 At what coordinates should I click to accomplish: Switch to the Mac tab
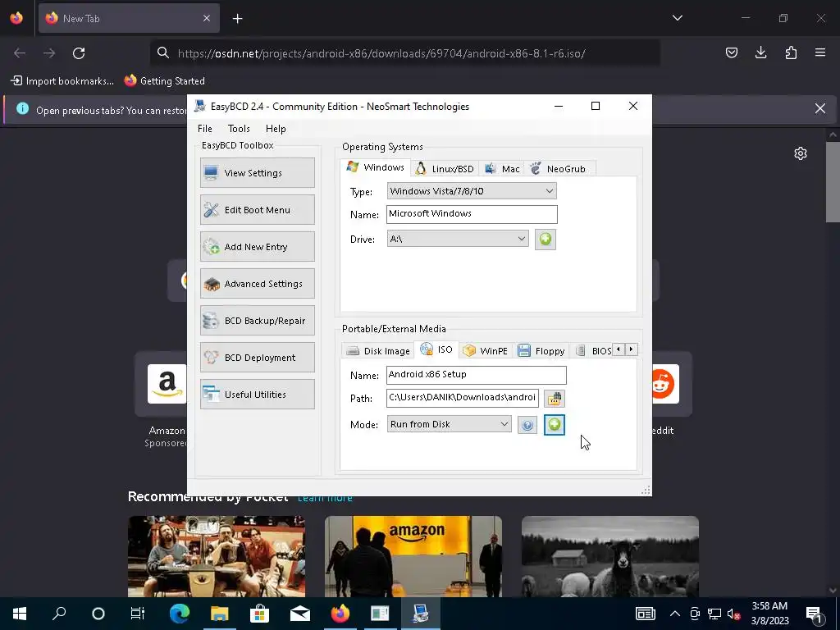coord(502,169)
